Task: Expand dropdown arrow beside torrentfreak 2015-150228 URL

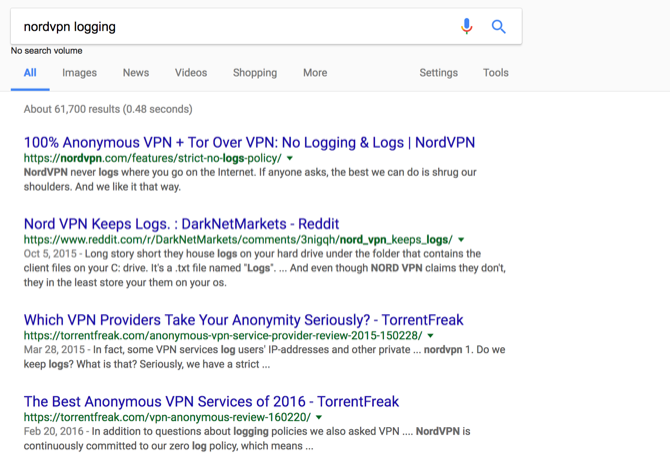Action: [430, 336]
